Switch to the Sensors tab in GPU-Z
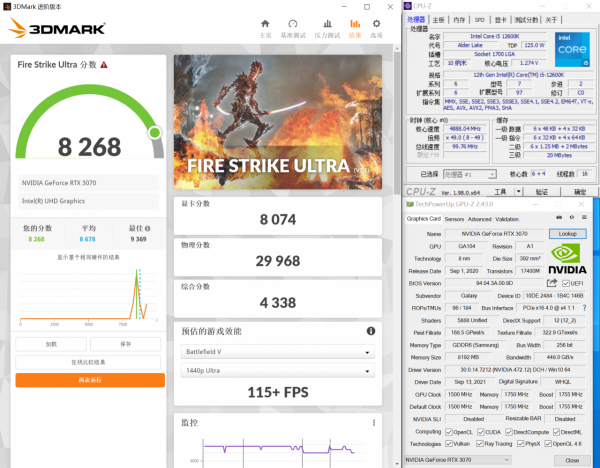This screenshot has width=600, height=468. pos(454,219)
